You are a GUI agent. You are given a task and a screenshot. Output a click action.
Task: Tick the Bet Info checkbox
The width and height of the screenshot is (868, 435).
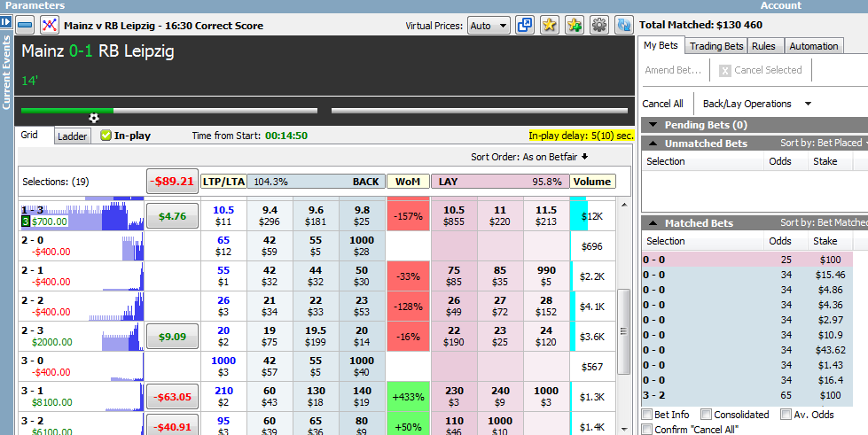(x=646, y=415)
